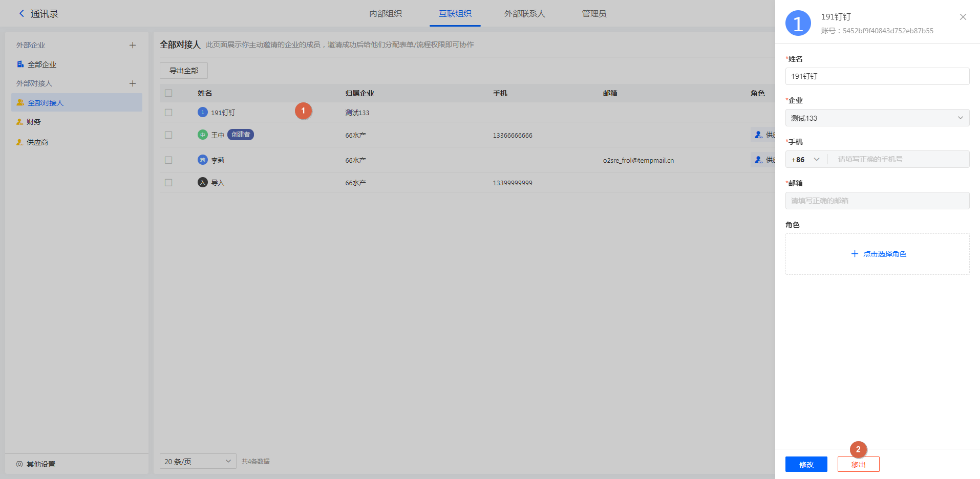980x479 pixels.
Task: Open the +86 country code dropdown
Action: (x=806, y=160)
